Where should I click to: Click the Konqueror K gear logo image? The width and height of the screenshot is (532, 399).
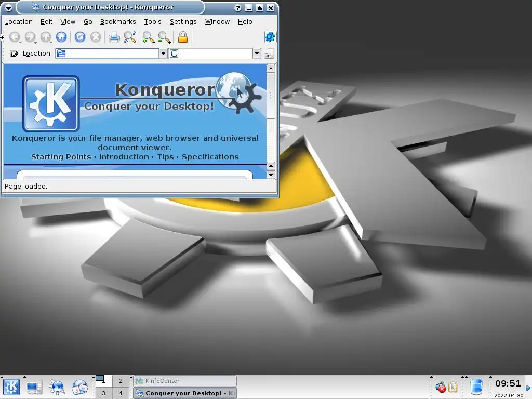[51, 103]
